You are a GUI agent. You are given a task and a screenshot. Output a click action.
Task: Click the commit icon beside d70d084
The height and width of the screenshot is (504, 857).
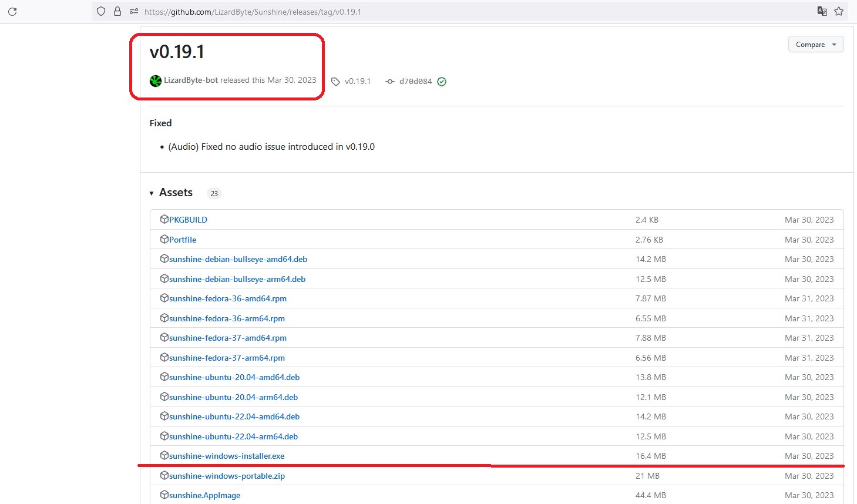point(390,82)
